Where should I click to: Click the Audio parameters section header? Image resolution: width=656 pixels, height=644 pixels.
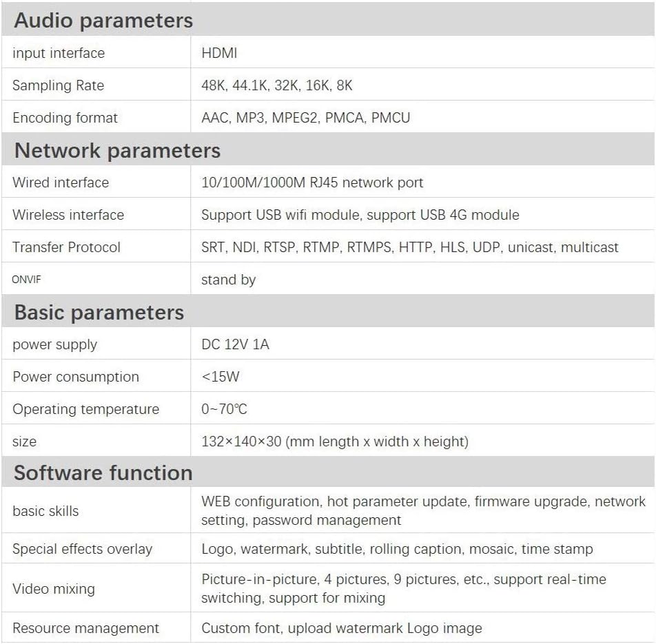(x=103, y=20)
